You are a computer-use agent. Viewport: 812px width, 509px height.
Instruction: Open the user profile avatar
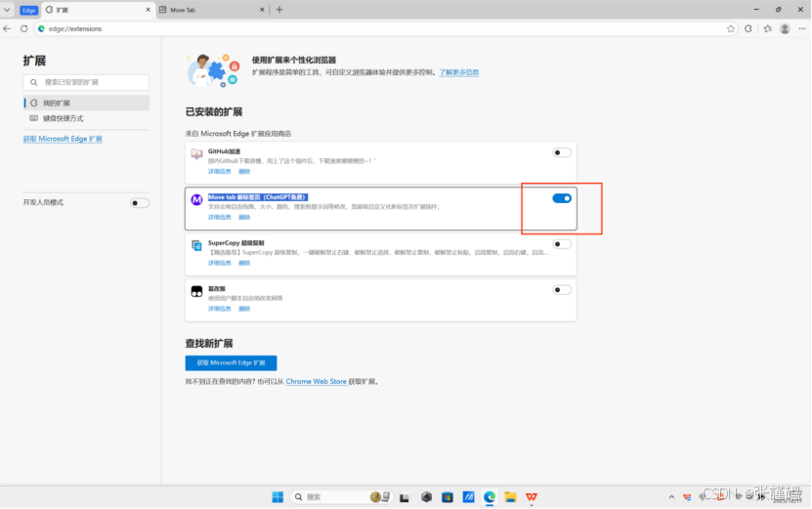[785, 29]
